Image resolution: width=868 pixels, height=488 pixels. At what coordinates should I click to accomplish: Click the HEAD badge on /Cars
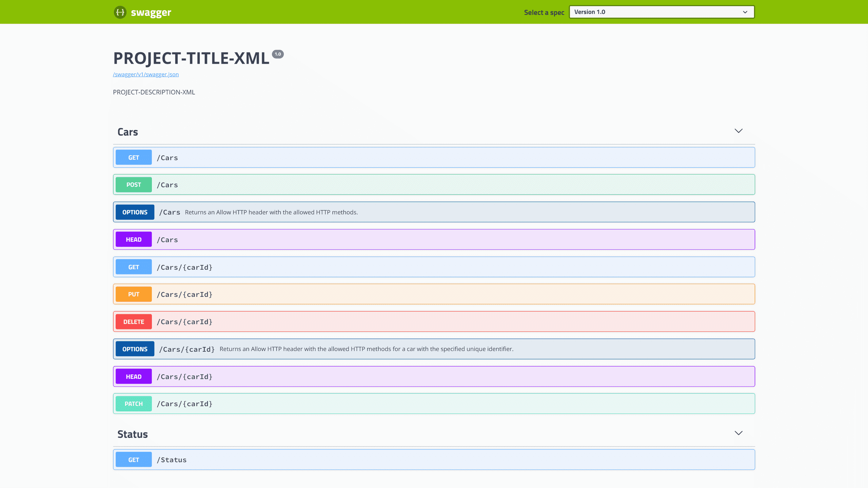133,239
